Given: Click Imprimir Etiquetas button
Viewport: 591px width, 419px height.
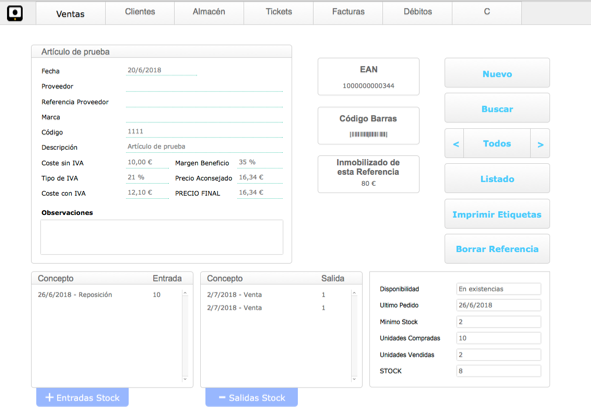Looking at the screenshot, I should [497, 214].
